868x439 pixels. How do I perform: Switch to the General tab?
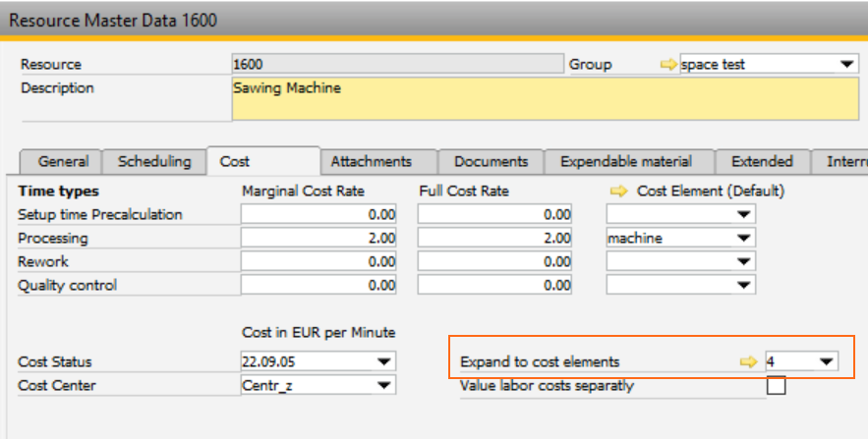coord(63,162)
